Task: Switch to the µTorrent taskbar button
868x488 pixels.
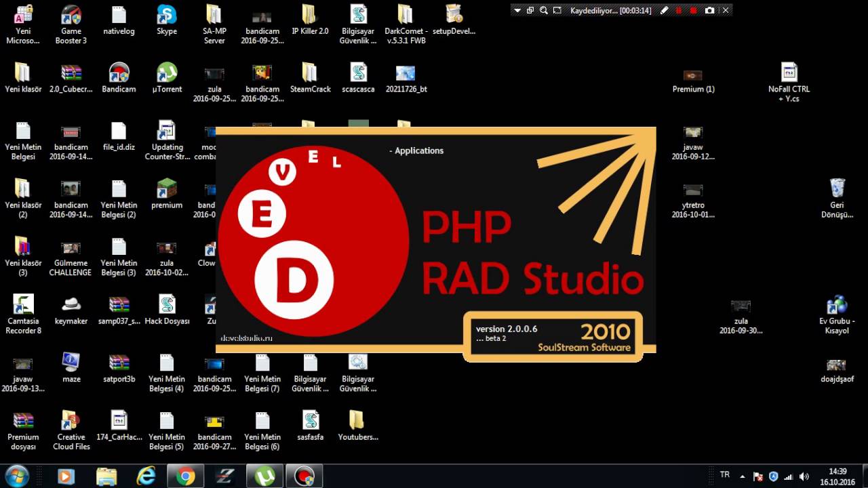Action: pyautogui.click(x=265, y=476)
